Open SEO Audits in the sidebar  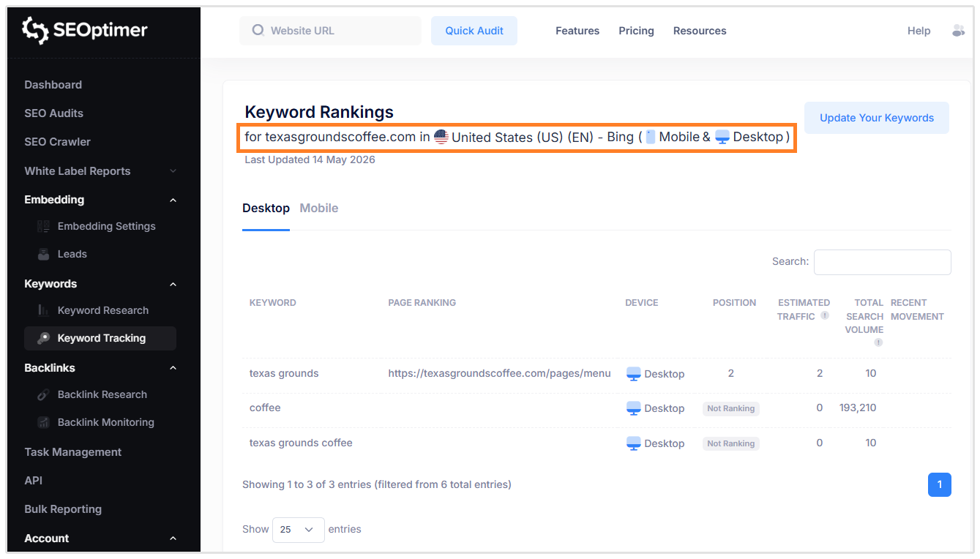(x=53, y=113)
